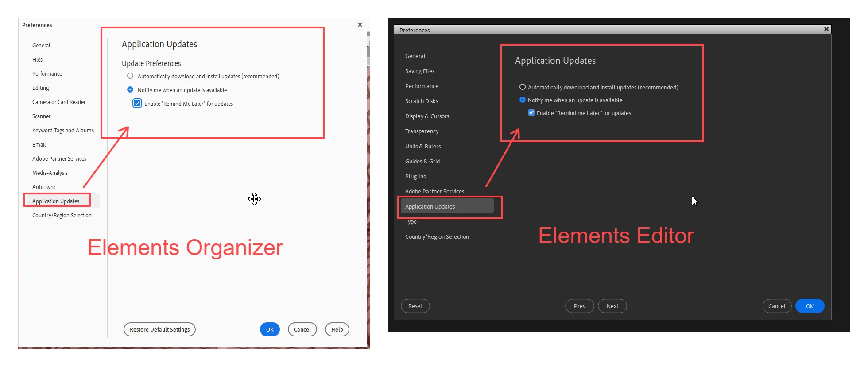
Task: Open Adobe Partner Services in Editor
Action: point(434,191)
